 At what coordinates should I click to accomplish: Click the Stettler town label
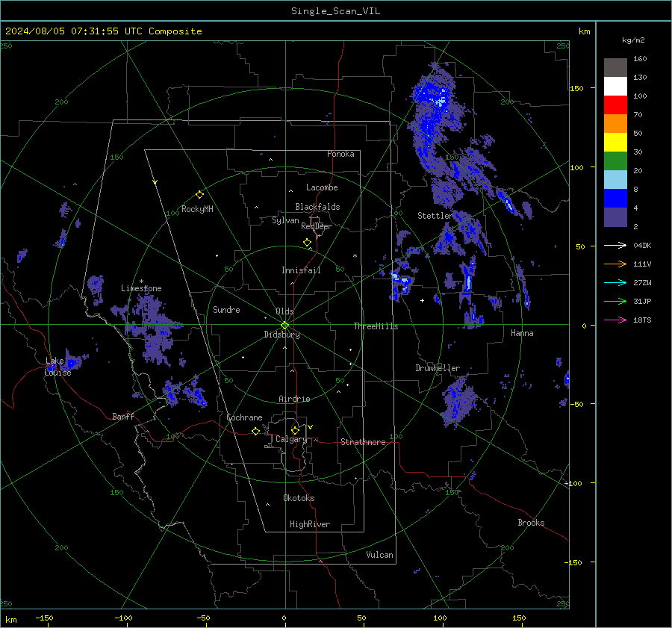click(x=435, y=216)
